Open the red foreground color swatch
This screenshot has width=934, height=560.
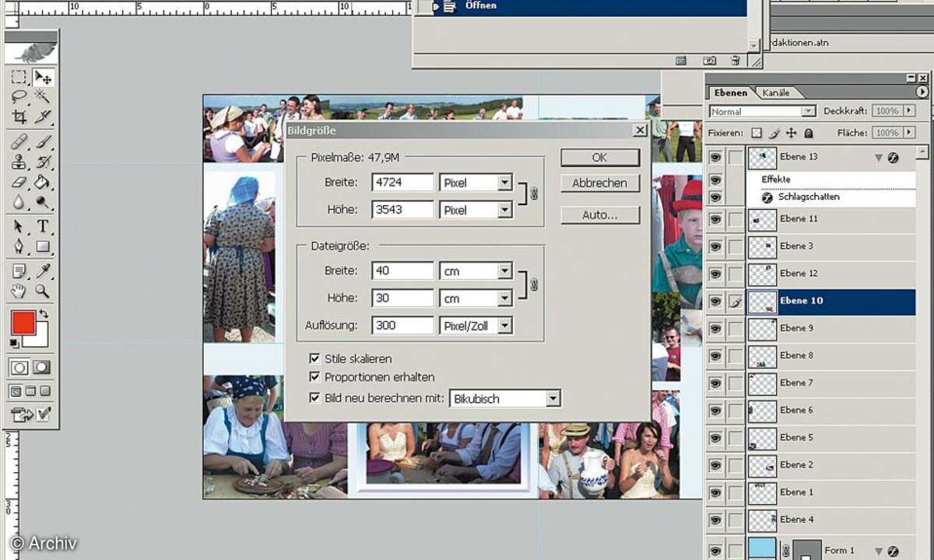pos(23,322)
